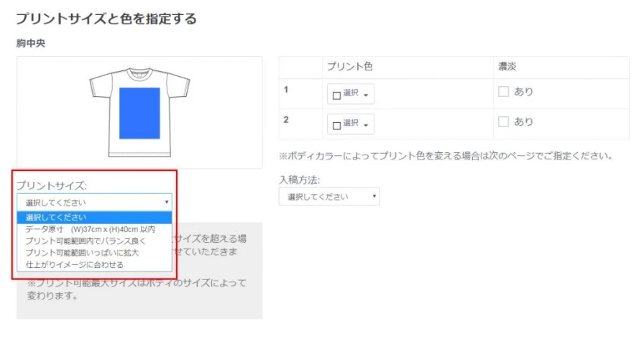Image resolution: width=644 pixels, height=339 pixels.
Task: Click the caret arrow of row 2 print color
Action: click(x=366, y=124)
